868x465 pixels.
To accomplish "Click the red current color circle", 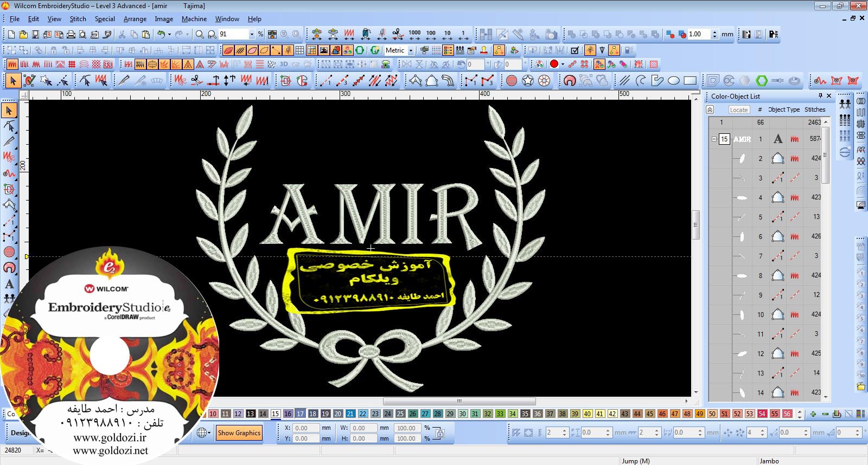I will tap(554, 64).
